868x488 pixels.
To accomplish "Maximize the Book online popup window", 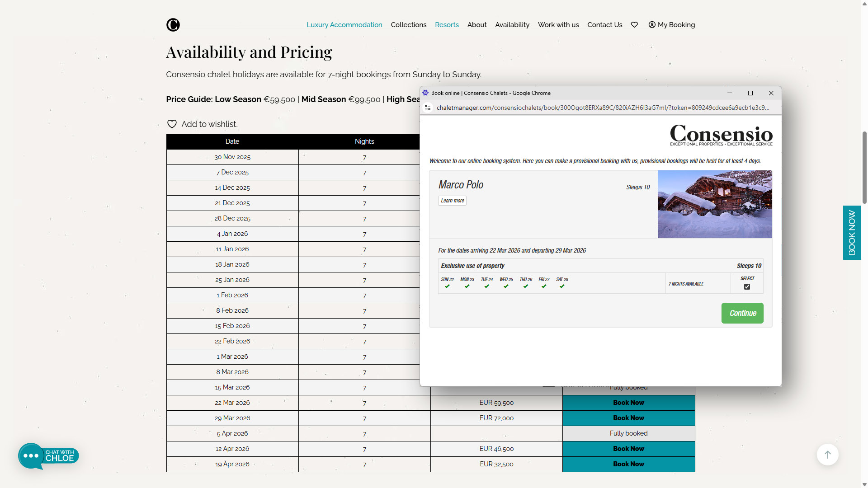I will 750,93.
